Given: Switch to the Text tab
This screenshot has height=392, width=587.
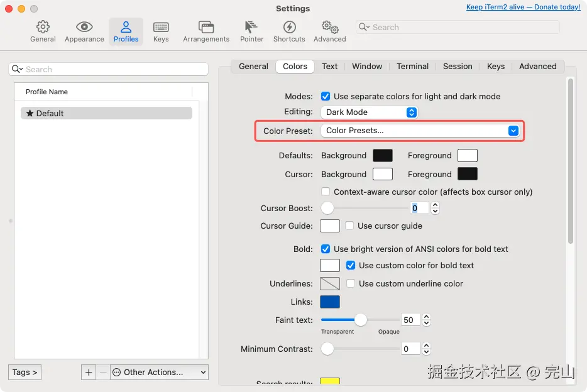Looking at the screenshot, I should click(329, 66).
